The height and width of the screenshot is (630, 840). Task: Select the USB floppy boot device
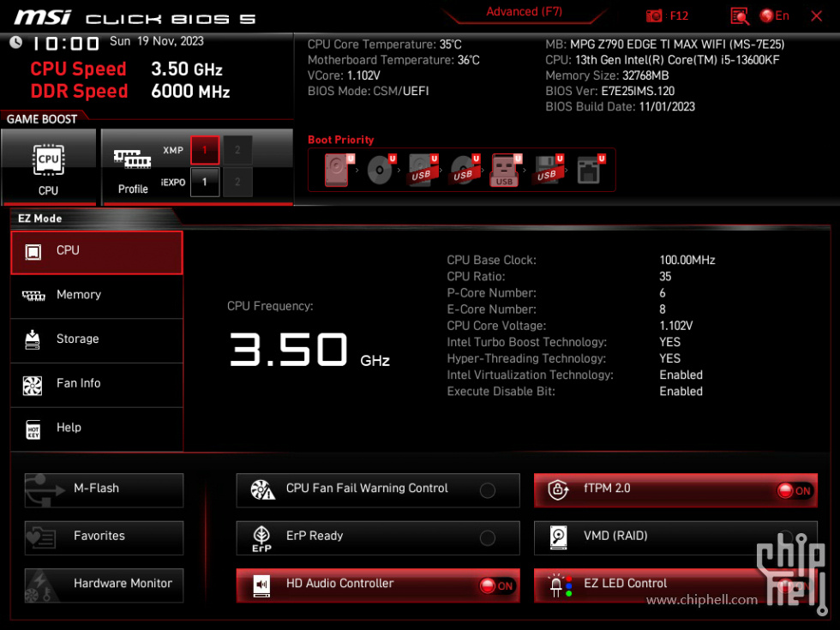(x=548, y=170)
